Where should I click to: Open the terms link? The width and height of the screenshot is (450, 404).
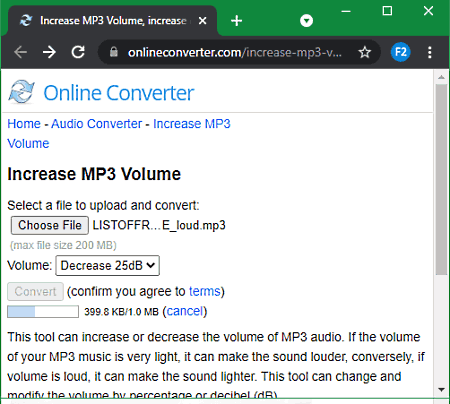click(x=205, y=291)
